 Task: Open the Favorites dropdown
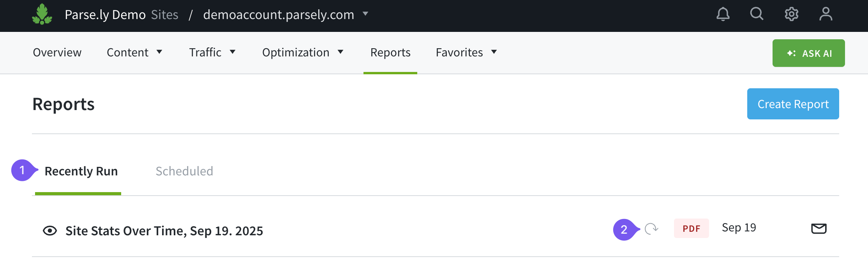pos(466,52)
